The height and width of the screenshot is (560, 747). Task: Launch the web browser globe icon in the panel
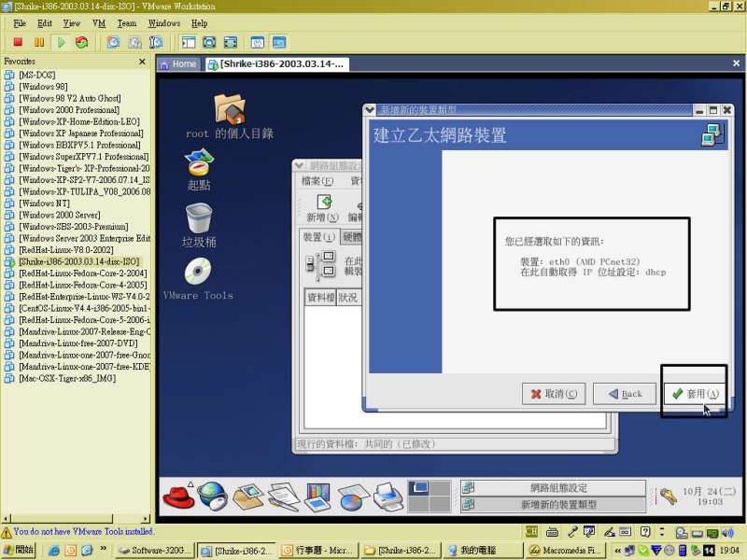pyautogui.click(x=213, y=496)
